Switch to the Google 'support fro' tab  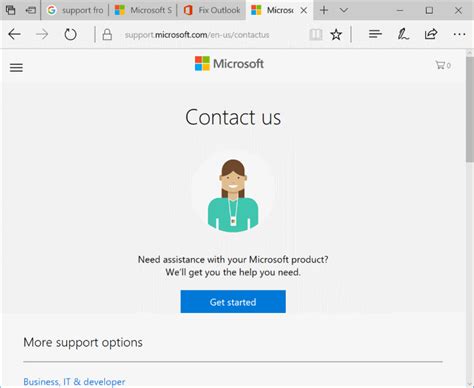click(75, 10)
